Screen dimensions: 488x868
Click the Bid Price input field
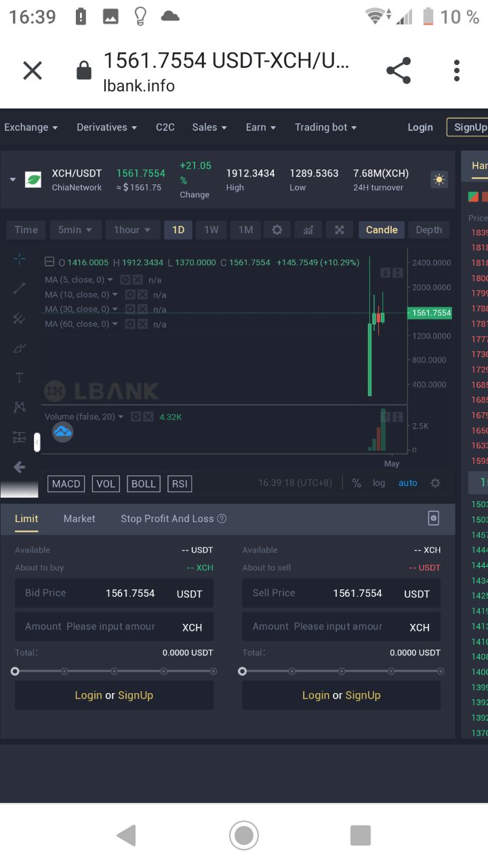pyautogui.click(x=114, y=593)
